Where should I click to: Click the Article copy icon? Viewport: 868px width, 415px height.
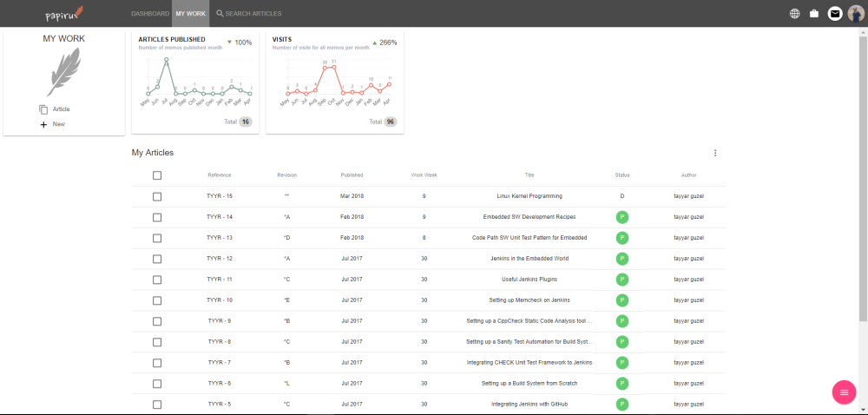click(x=43, y=109)
